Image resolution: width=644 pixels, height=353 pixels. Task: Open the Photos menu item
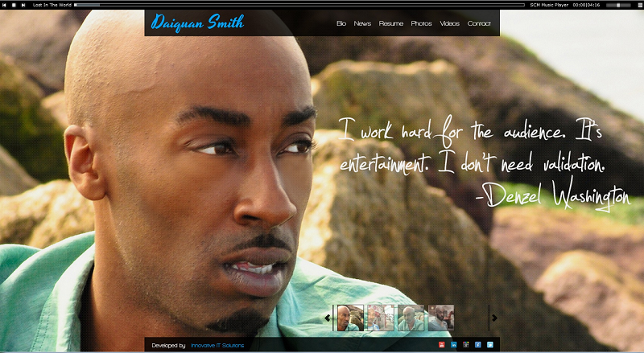click(x=421, y=23)
